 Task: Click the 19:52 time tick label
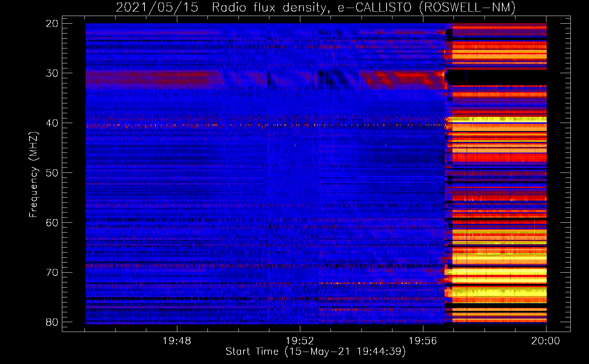tap(300, 341)
